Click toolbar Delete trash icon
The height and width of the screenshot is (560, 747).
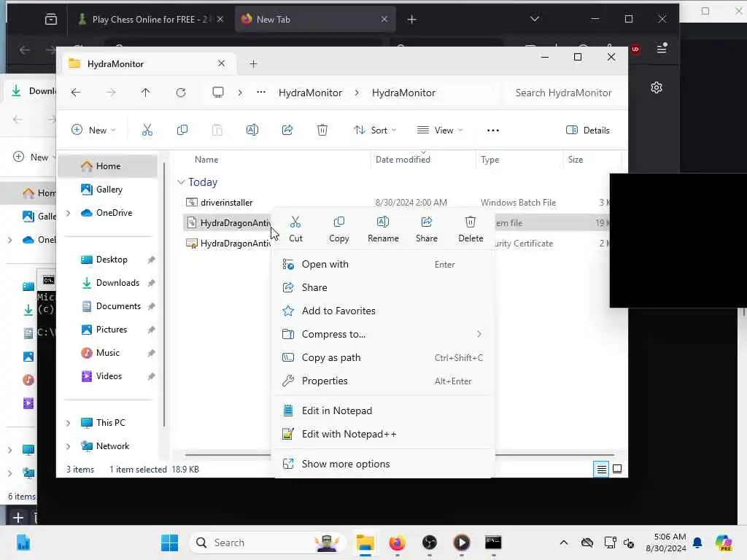tap(322, 130)
